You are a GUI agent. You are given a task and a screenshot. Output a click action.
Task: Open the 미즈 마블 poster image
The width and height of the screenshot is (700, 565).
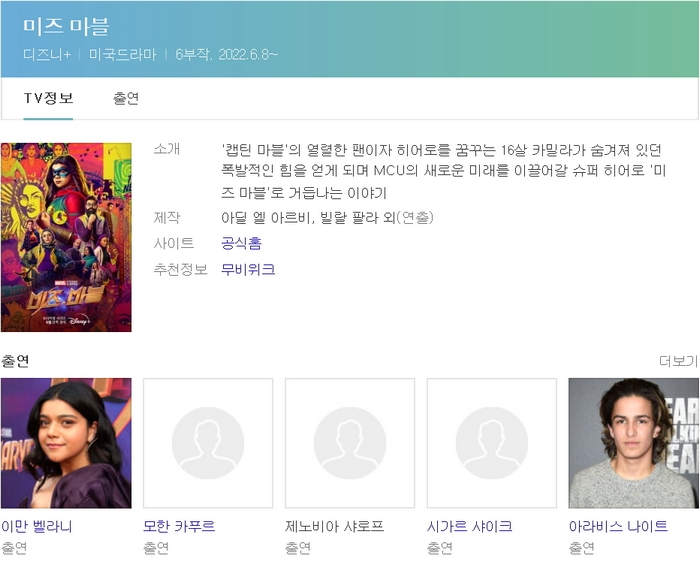point(66,237)
